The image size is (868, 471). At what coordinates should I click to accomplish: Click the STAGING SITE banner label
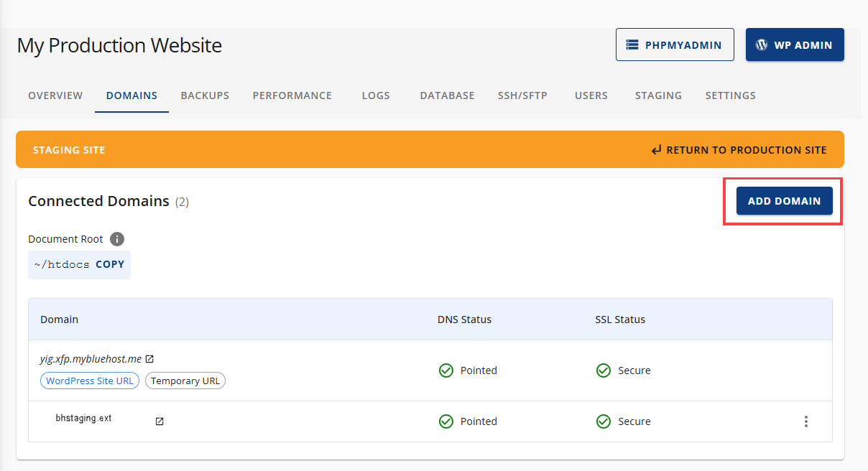(x=69, y=150)
